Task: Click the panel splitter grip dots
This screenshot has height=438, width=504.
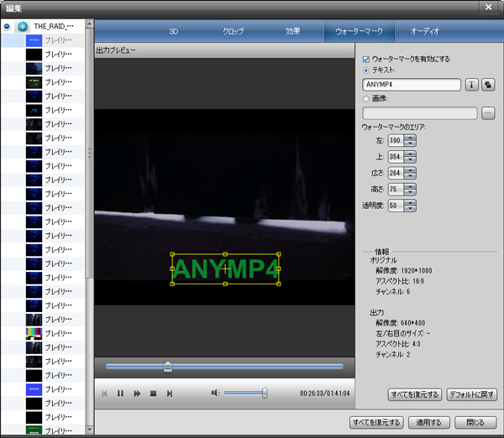Action: pos(90,154)
